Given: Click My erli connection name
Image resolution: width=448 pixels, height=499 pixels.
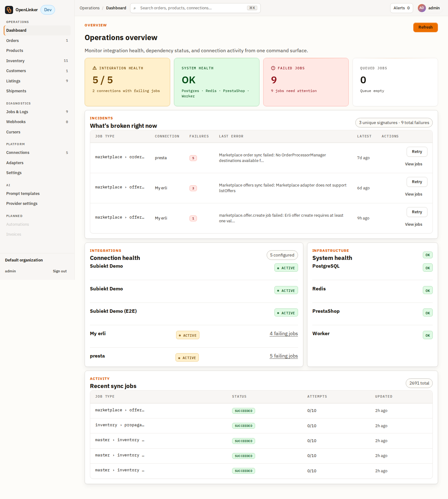Looking at the screenshot, I should pyautogui.click(x=98, y=334).
